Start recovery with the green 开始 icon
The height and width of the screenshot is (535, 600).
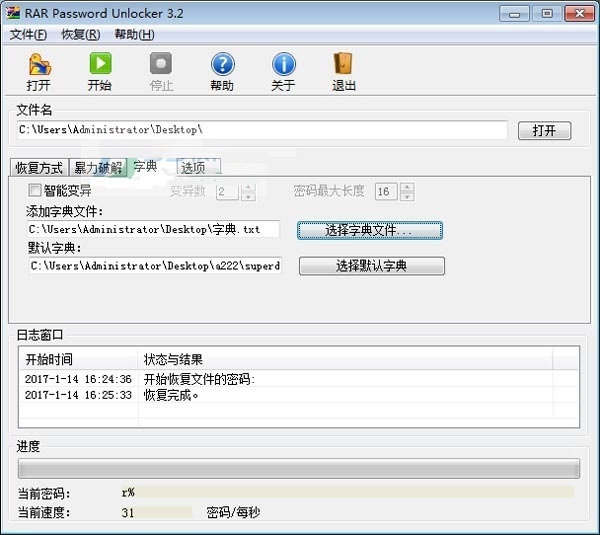(100, 63)
